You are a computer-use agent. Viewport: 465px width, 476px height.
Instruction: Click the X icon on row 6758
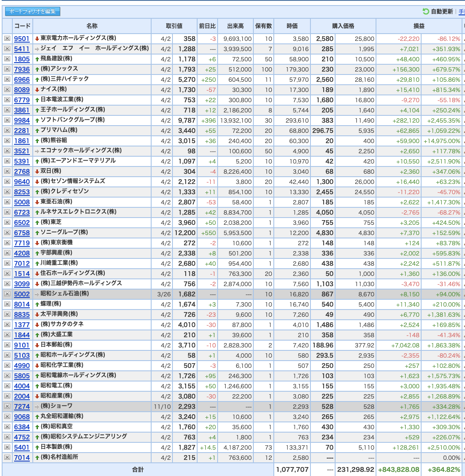pos(7,233)
